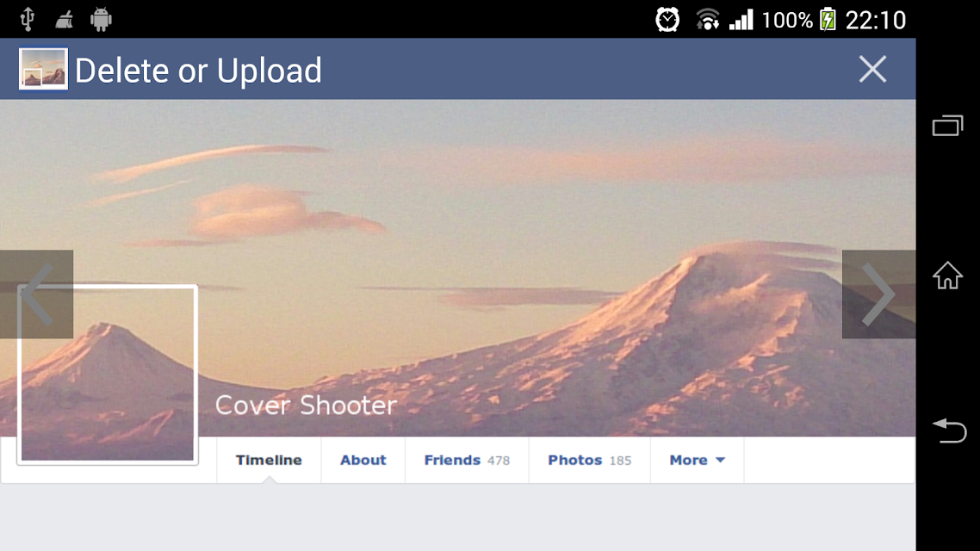Tap the Delete or Upload app icon
The width and height of the screenshot is (980, 551).
(43, 69)
